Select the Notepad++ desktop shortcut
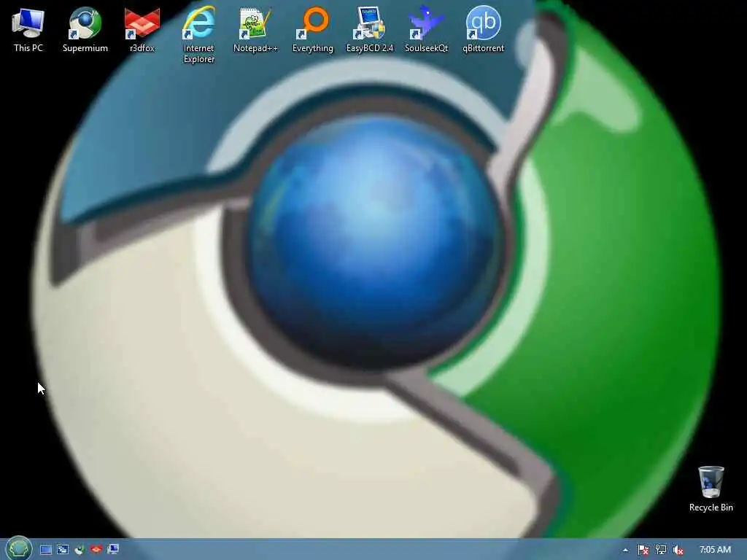The height and width of the screenshot is (560, 747). point(255,28)
